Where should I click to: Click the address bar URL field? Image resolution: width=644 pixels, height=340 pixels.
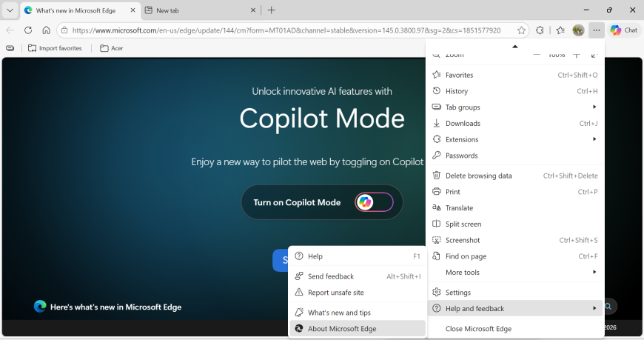[287, 30]
